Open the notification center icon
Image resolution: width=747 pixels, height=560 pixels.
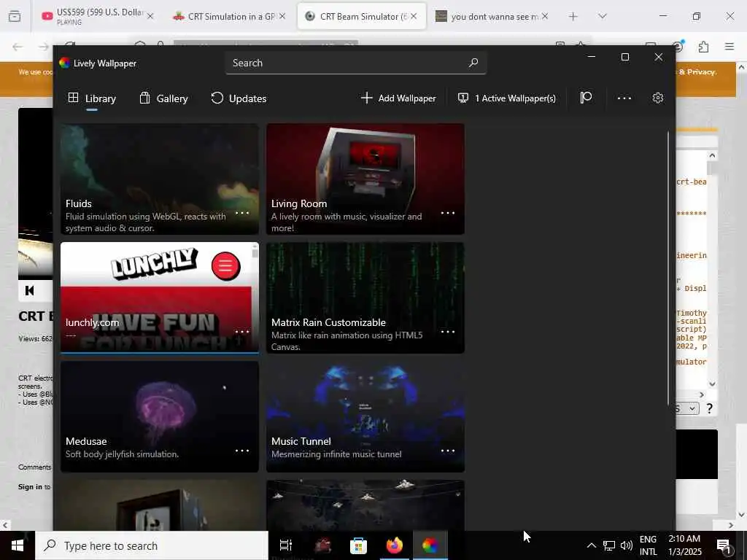(724, 545)
